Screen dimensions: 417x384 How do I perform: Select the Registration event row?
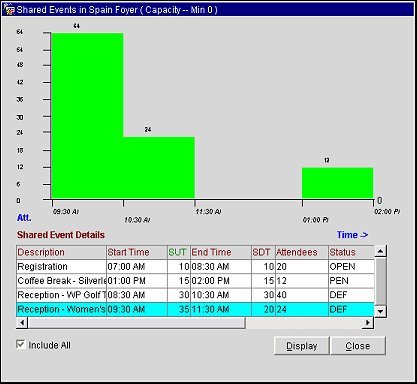click(195, 267)
